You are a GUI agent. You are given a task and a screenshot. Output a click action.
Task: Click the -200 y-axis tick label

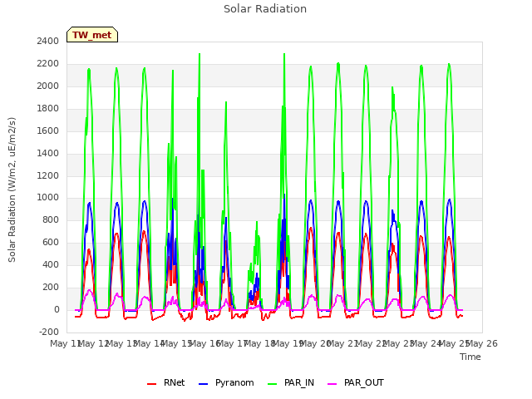(49, 332)
